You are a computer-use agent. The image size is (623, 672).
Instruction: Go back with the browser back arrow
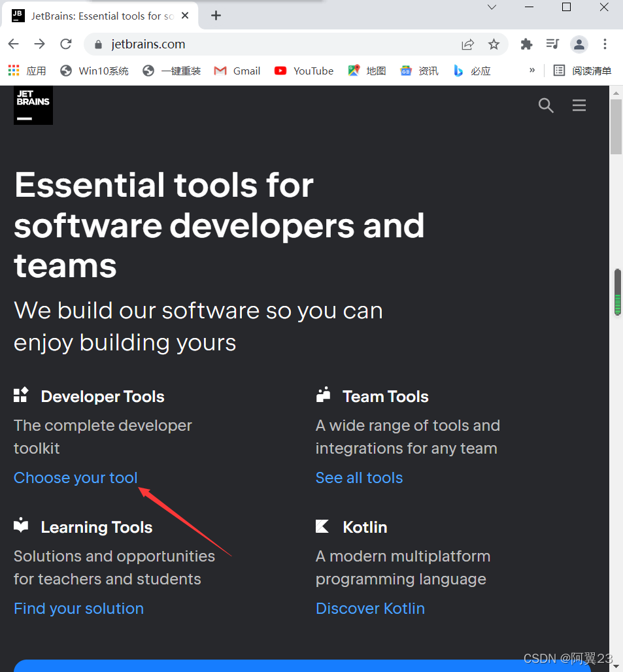(x=14, y=44)
